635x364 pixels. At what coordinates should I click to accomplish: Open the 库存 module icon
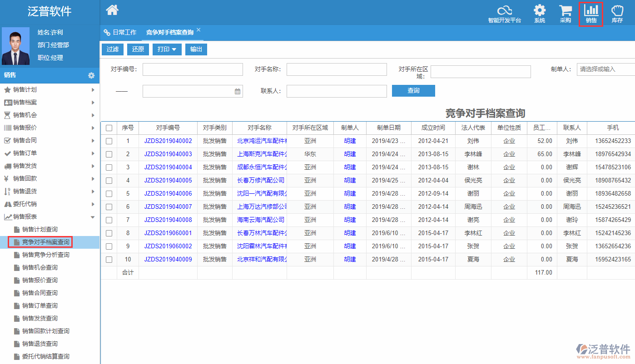617,13
